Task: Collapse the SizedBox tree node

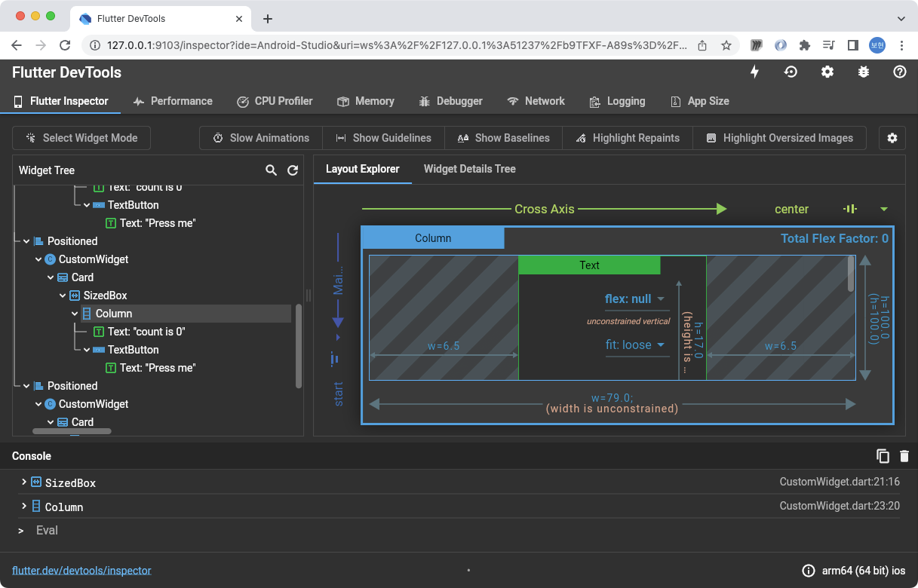Action: pos(63,296)
